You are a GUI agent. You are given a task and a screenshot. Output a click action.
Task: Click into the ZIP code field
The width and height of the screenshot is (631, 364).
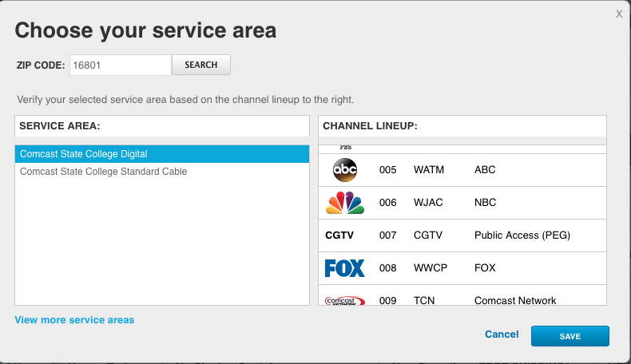(120, 65)
